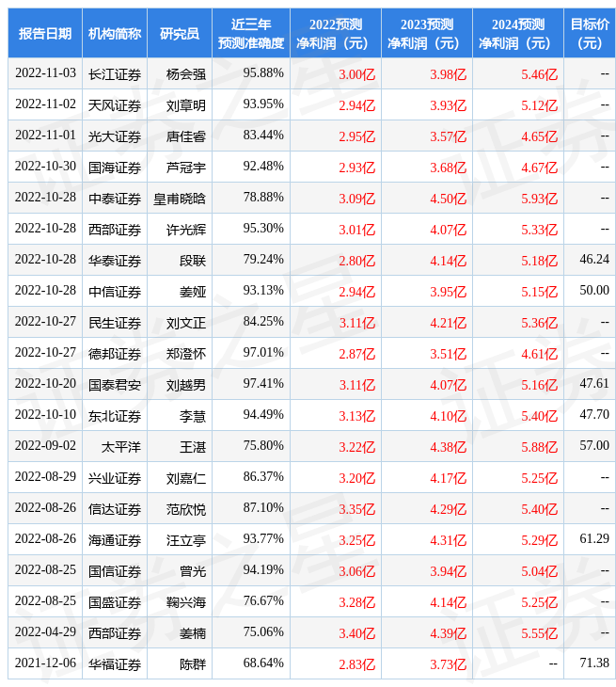616x687 pixels.
Task: Click 2022 profit forecast 3.40亿
Action: pos(357,633)
